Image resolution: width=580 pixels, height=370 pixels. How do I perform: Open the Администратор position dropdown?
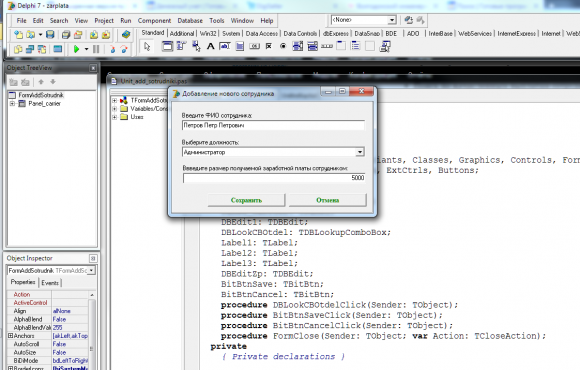click(x=360, y=152)
